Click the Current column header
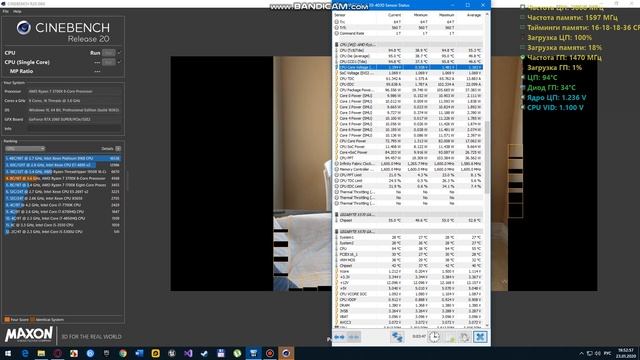 [395, 15]
